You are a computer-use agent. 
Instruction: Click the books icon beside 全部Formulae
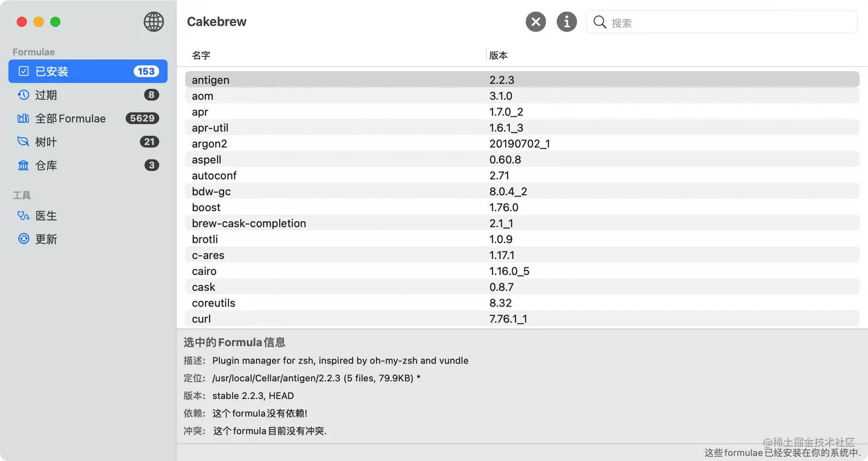(x=24, y=118)
